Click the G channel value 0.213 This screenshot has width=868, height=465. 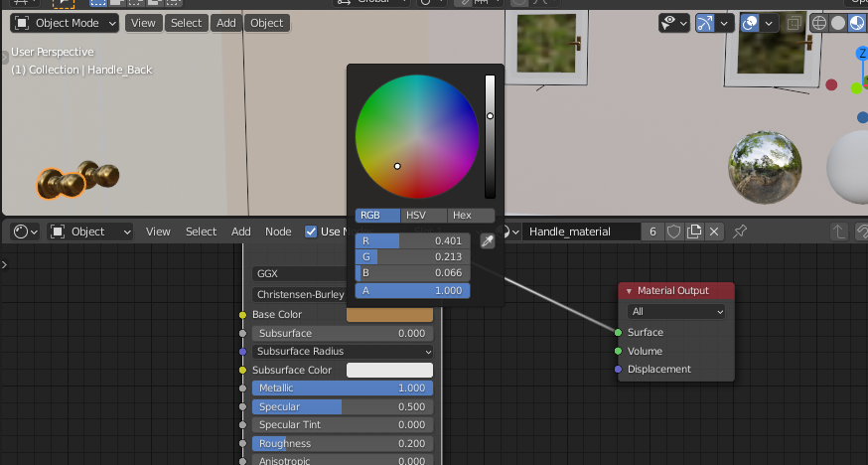coord(412,257)
